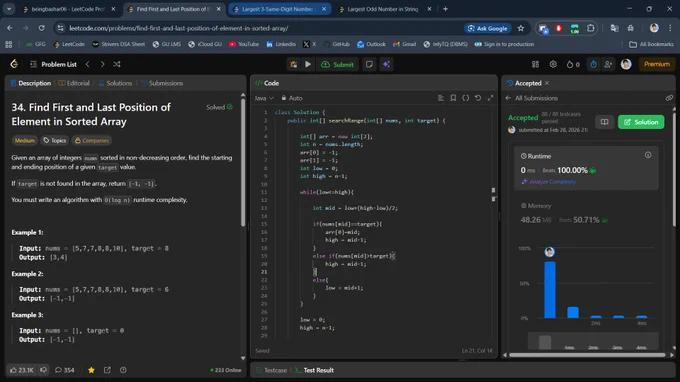Select the Memory stats section

(586, 214)
